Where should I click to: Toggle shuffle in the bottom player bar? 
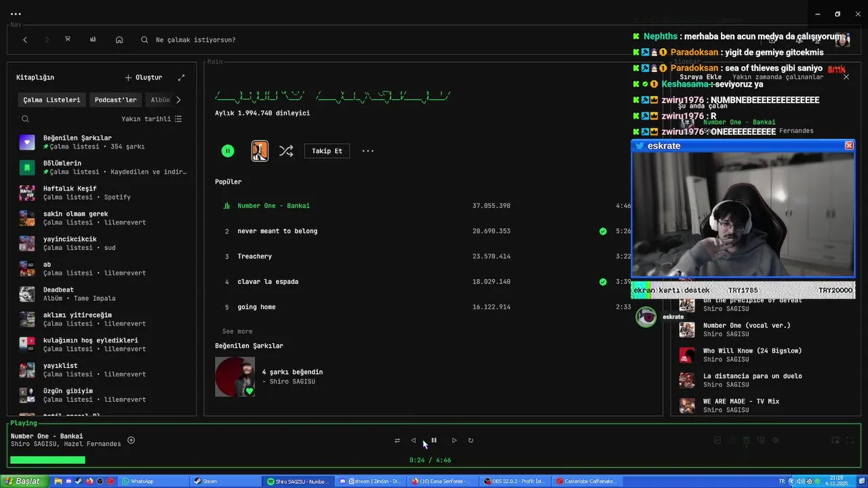pos(397,441)
